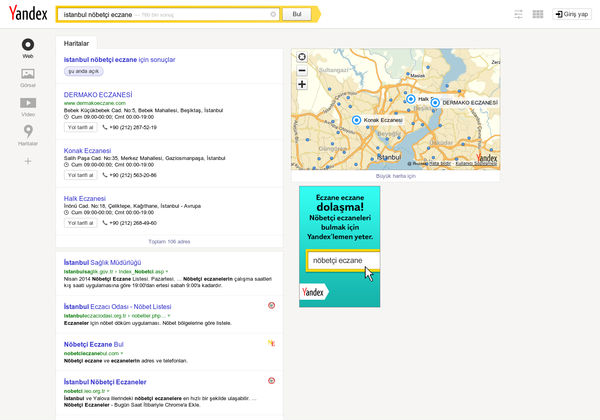Click the Bul search button
The height and width of the screenshot is (420, 600).
click(x=297, y=14)
